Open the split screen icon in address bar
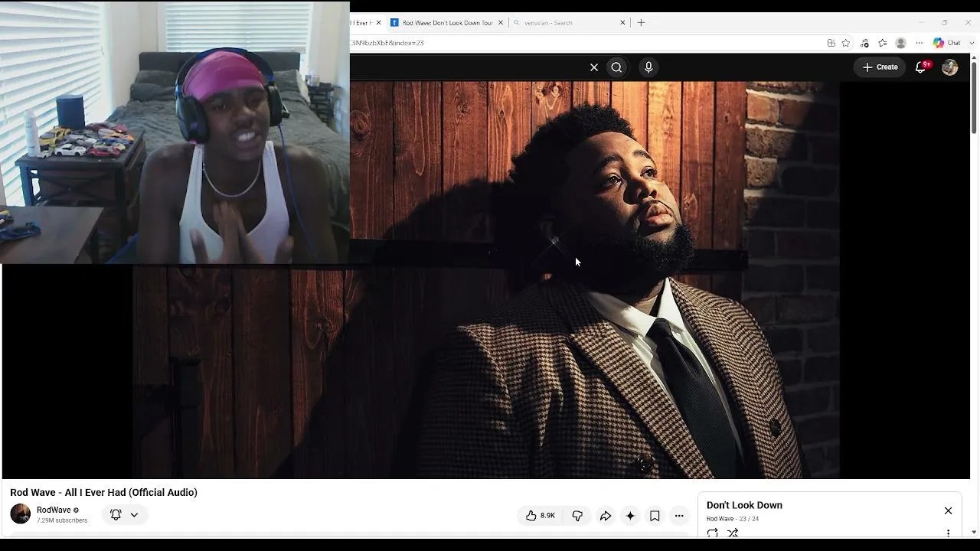The image size is (980, 551). tap(831, 43)
